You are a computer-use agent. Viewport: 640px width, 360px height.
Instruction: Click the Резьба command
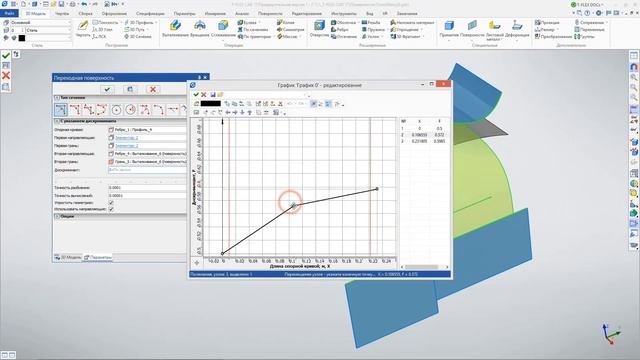371,22
